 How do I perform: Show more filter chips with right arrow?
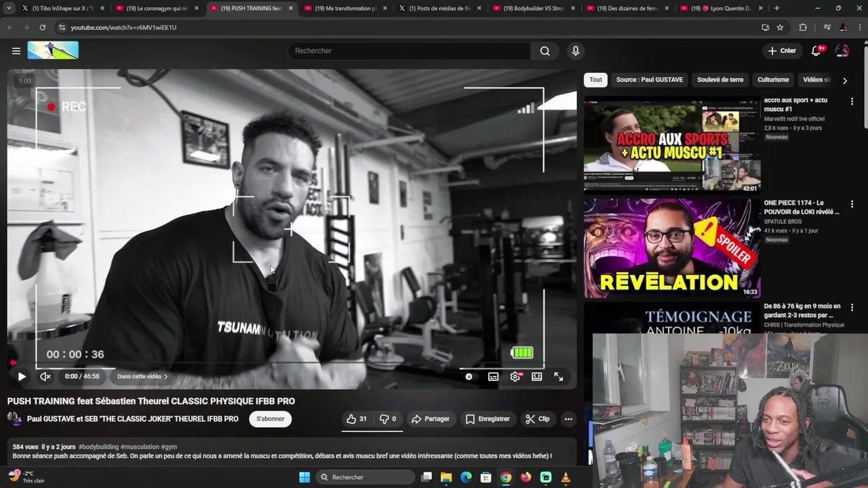pos(844,80)
